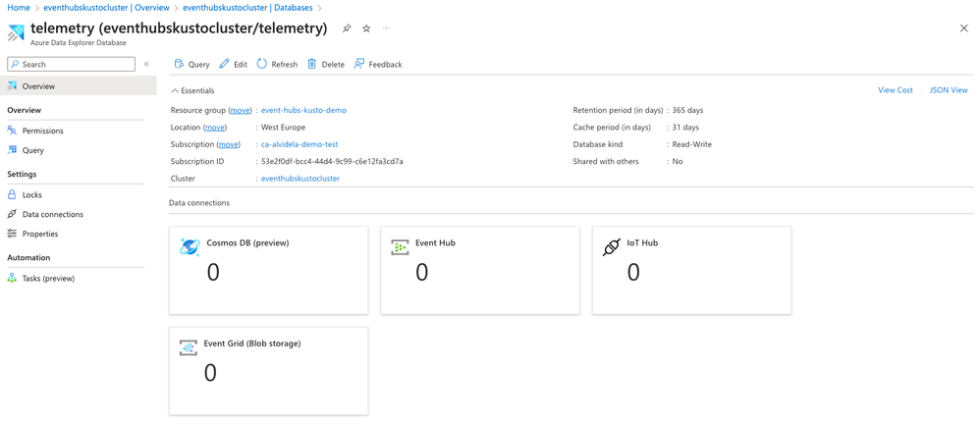
Task: Click the Properties sliders icon in sidebar
Action: click(12, 234)
